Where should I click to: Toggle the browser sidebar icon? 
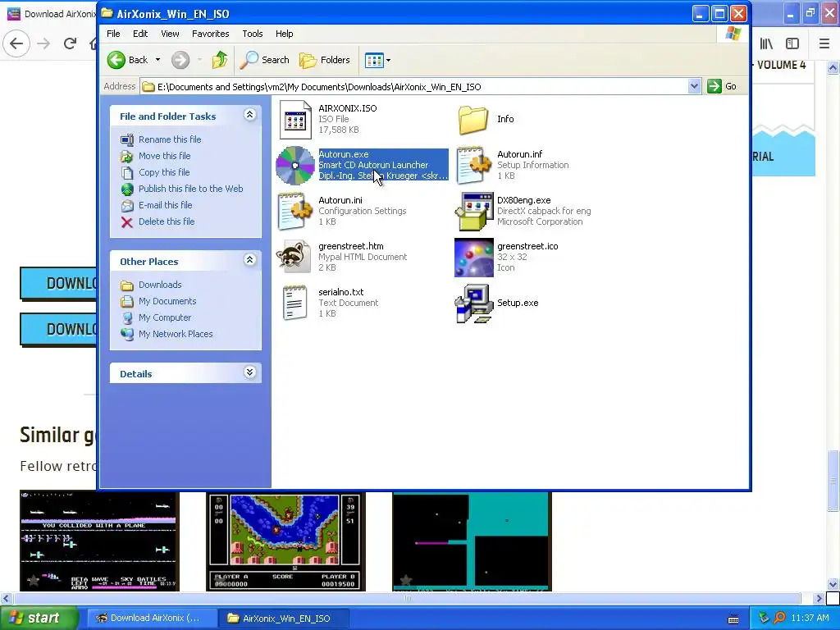coord(792,43)
